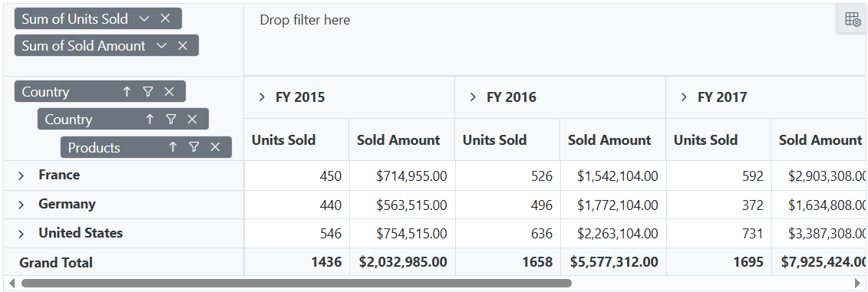The height and width of the screenshot is (292, 868).
Task: Open Sum of Units Sold dropdown arrow
Action: coord(144,19)
